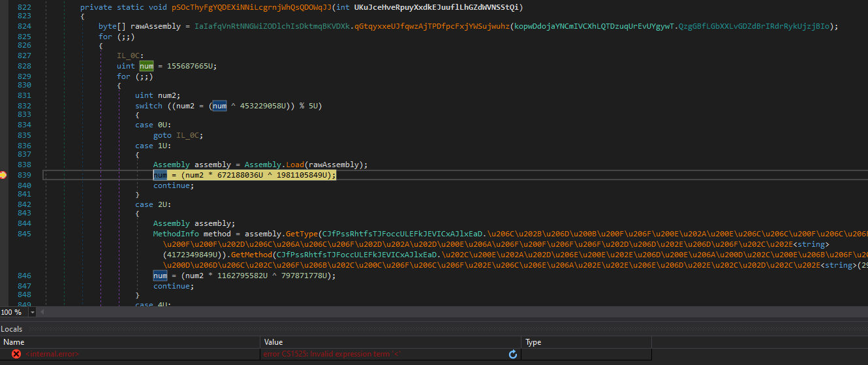Image resolution: width=868 pixels, height=365 pixels.
Task: Click the switch keyword on line 832
Action: click(149, 106)
